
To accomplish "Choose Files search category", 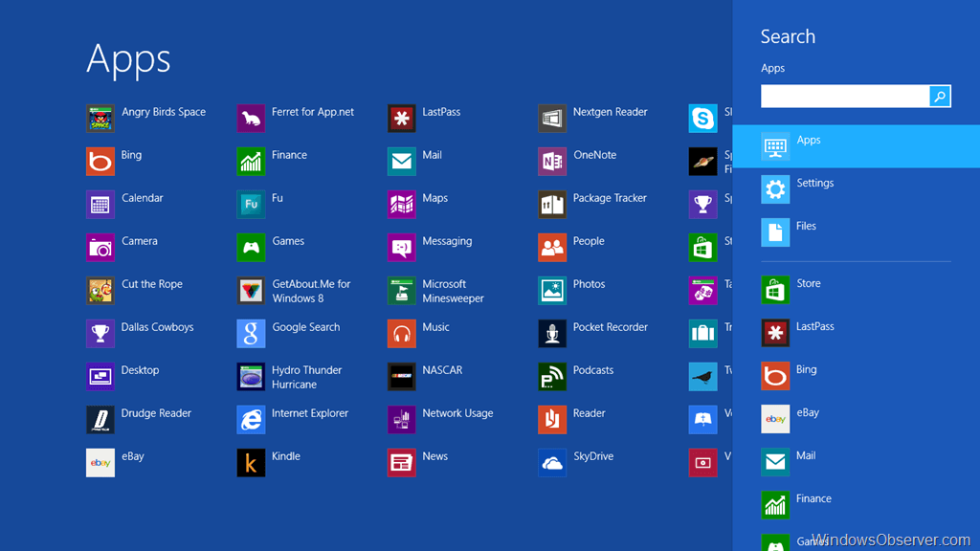I will pyautogui.click(x=806, y=231).
